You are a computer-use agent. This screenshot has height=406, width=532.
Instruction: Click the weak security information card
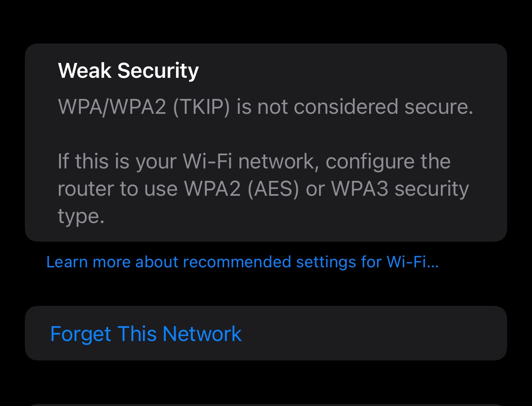pyautogui.click(x=266, y=142)
